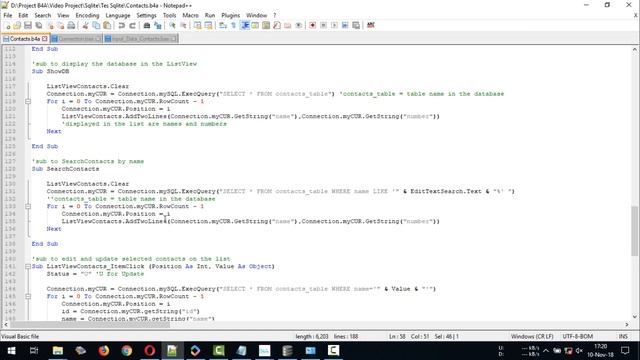Start macro recording with red icon
Screen dimensions: 640x360
[x=313, y=25]
